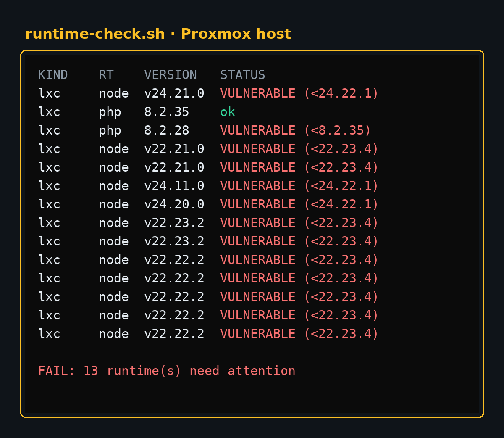Click 'lxc' in the v24.20.0 row
Viewport: 504px width, 438px height.
point(49,204)
